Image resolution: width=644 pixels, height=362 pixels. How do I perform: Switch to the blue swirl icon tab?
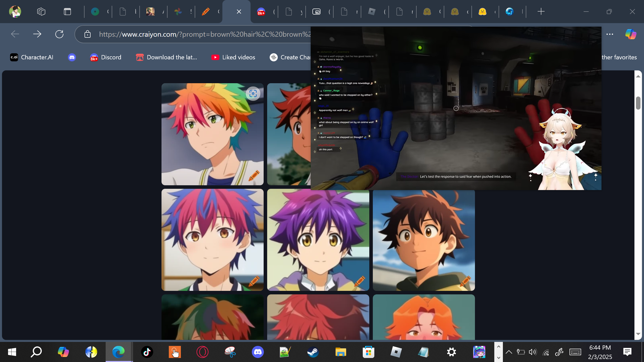click(510, 12)
